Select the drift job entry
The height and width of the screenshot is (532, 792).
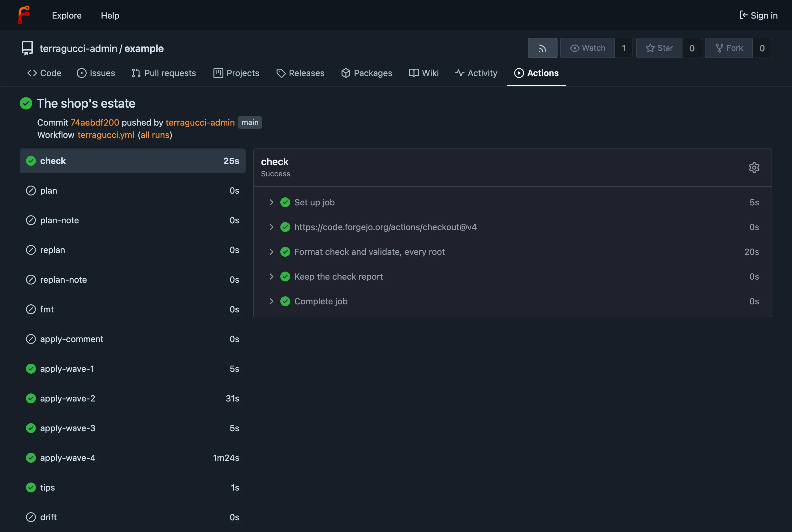click(133, 517)
